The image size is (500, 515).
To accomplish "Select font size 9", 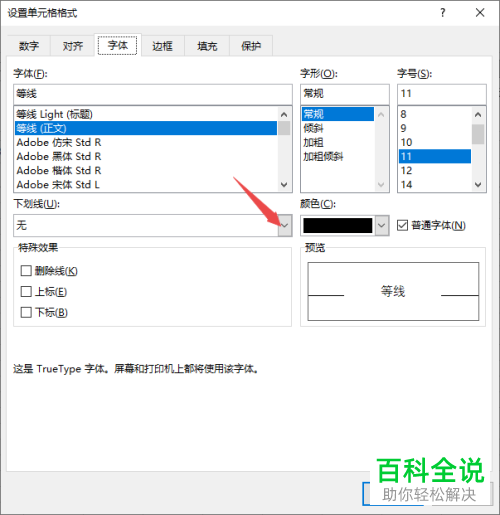I will tap(435, 128).
